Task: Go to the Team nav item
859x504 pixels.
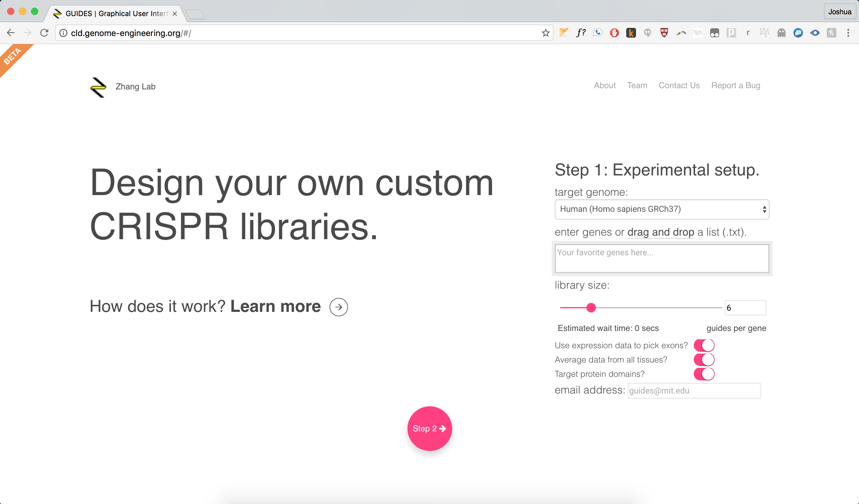Action: [637, 85]
